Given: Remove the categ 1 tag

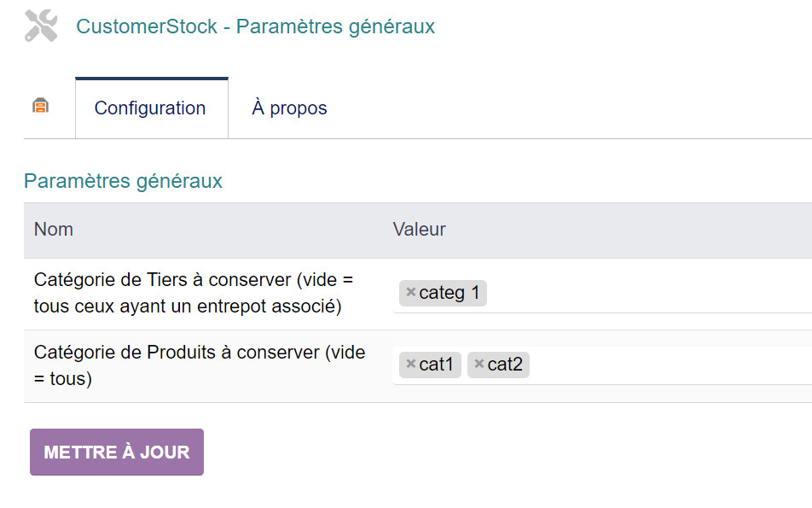Looking at the screenshot, I should (410, 293).
